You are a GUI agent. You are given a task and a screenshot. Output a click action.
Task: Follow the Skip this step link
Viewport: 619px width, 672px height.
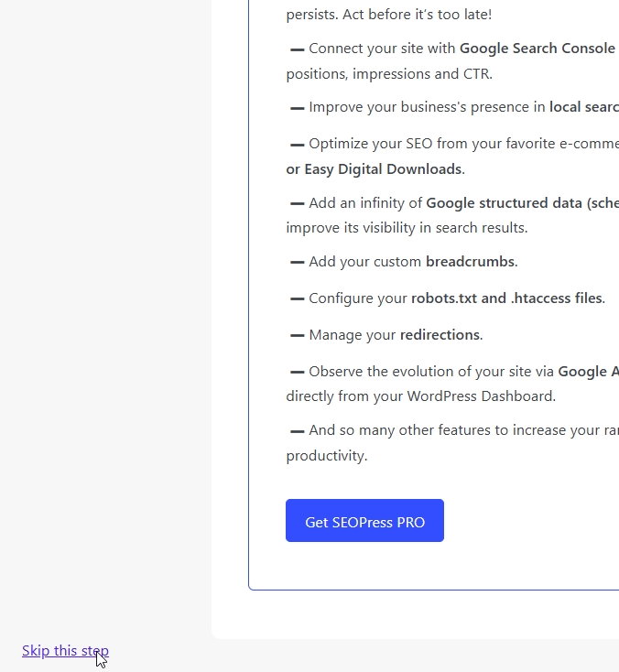click(65, 651)
